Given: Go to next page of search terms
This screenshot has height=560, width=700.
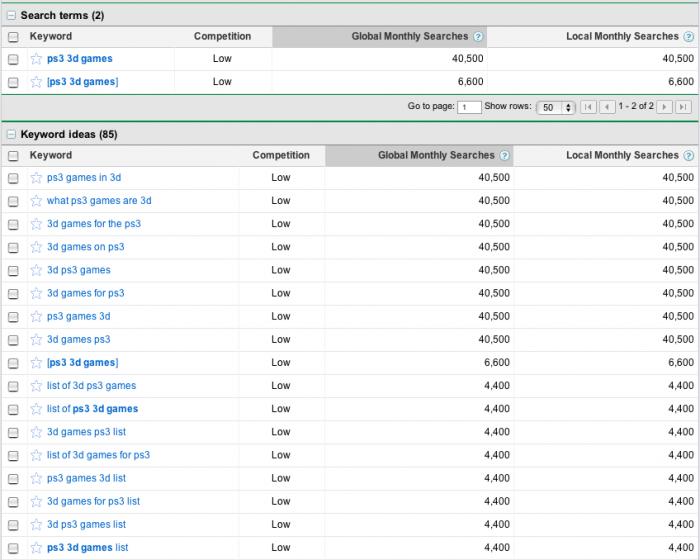Looking at the screenshot, I should click(x=664, y=107).
